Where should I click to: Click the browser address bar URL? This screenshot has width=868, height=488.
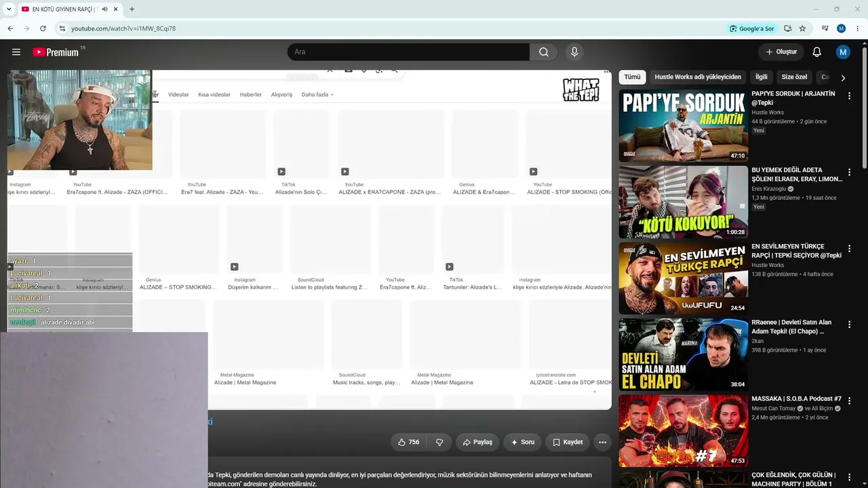123,28
